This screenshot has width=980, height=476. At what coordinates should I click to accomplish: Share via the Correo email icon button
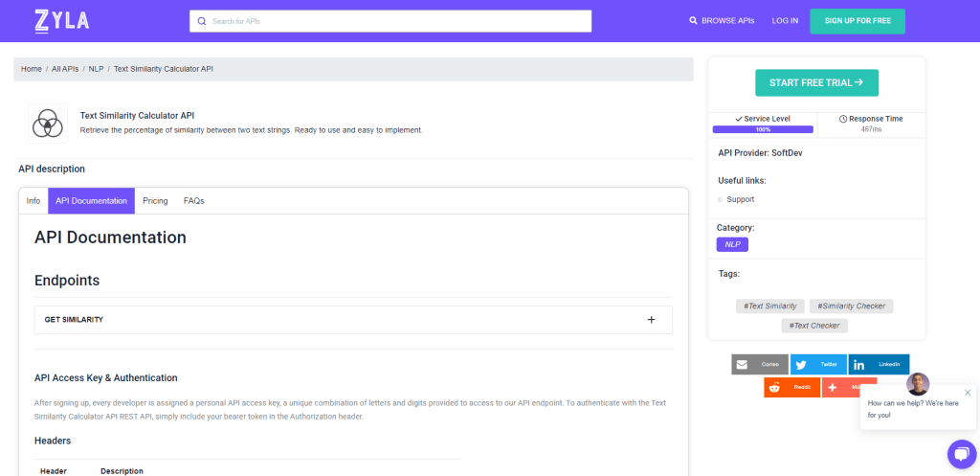click(760, 365)
